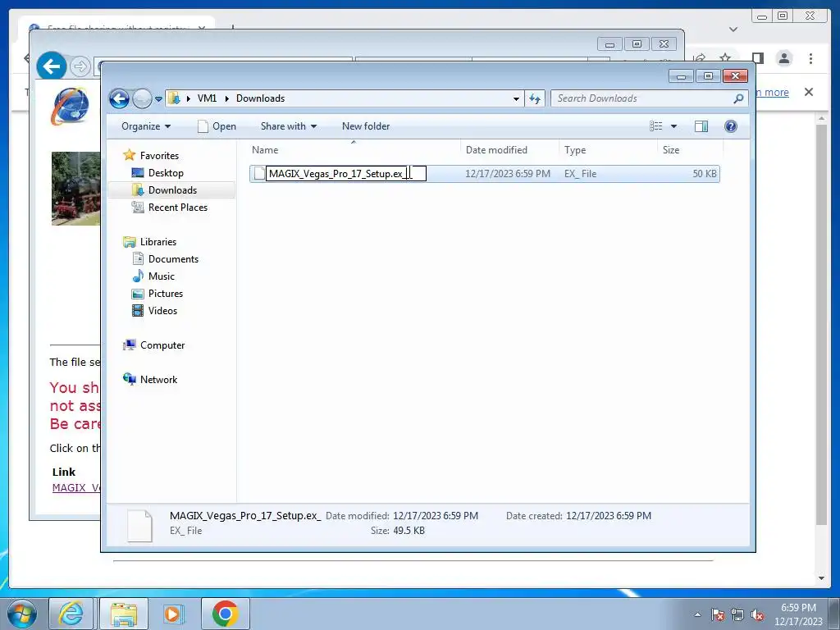840x630 pixels.
Task: Launch Windows Media Player from taskbar
Action: pos(172,614)
